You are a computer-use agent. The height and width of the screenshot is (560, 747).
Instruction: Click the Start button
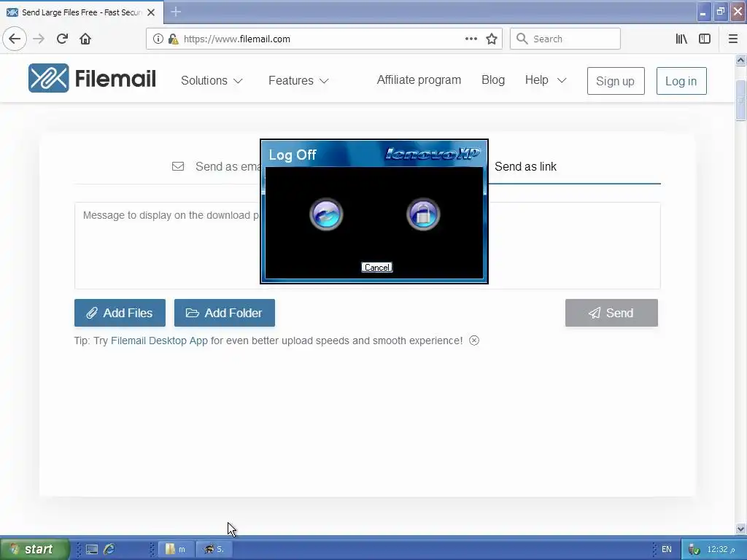pos(34,550)
